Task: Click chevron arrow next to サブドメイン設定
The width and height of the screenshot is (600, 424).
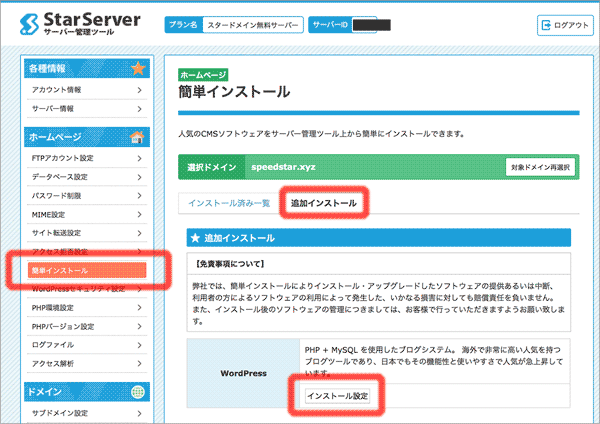Action: (x=140, y=413)
